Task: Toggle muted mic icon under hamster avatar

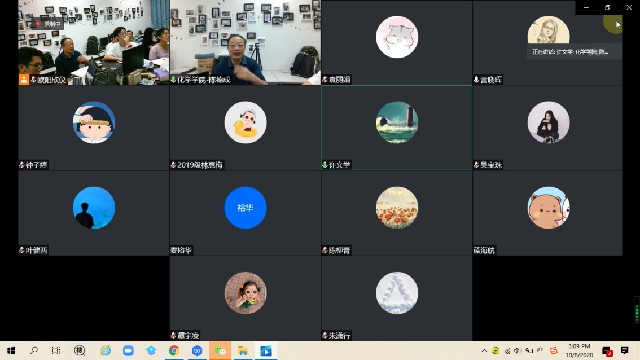Action: point(325,80)
